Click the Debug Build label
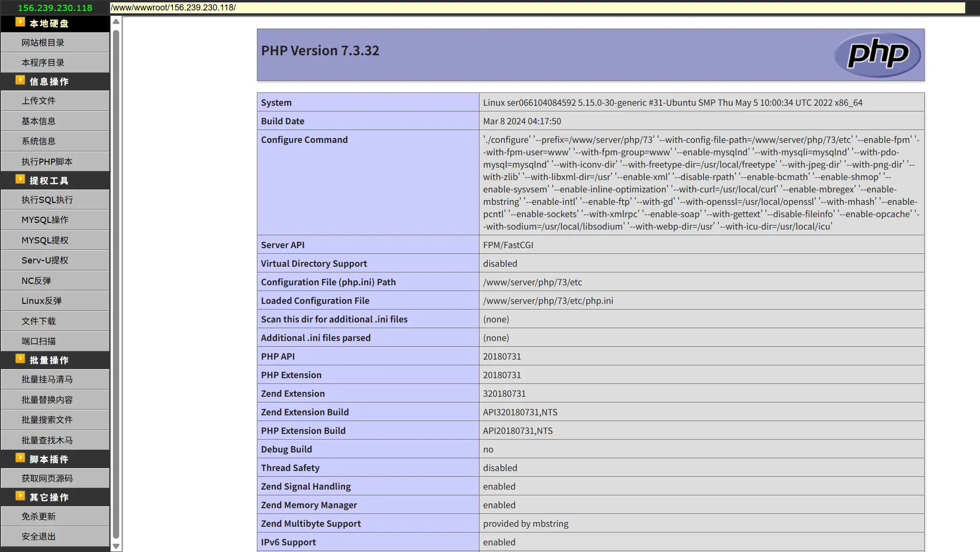 [286, 449]
